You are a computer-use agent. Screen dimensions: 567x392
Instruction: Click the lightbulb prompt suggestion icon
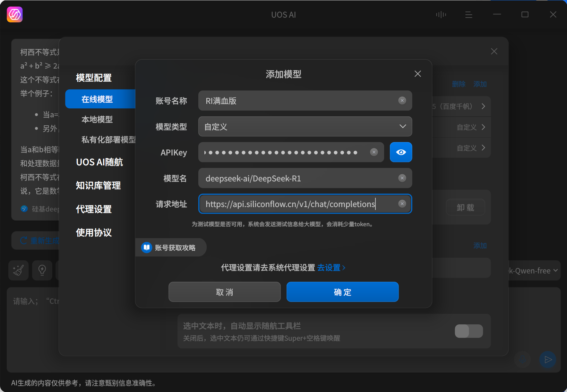tap(42, 271)
